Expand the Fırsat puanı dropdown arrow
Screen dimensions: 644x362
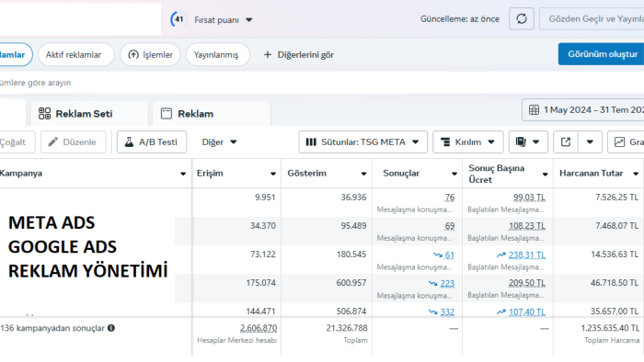(x=249, y=19)
